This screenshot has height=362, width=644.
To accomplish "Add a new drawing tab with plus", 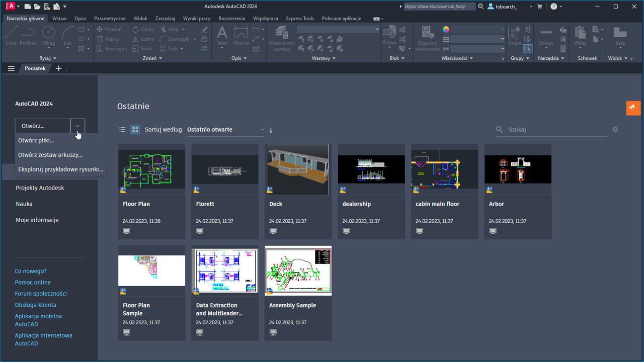I will pos(58,68).
